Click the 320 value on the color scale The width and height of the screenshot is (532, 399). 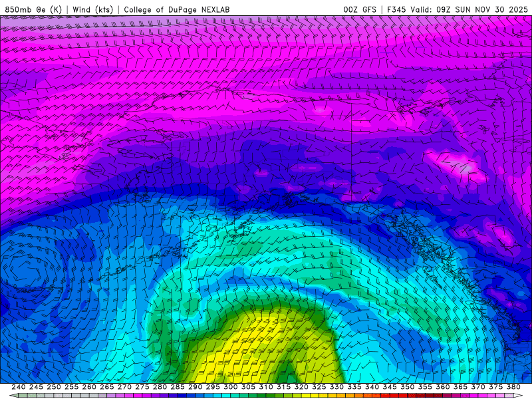click(301, 387)
